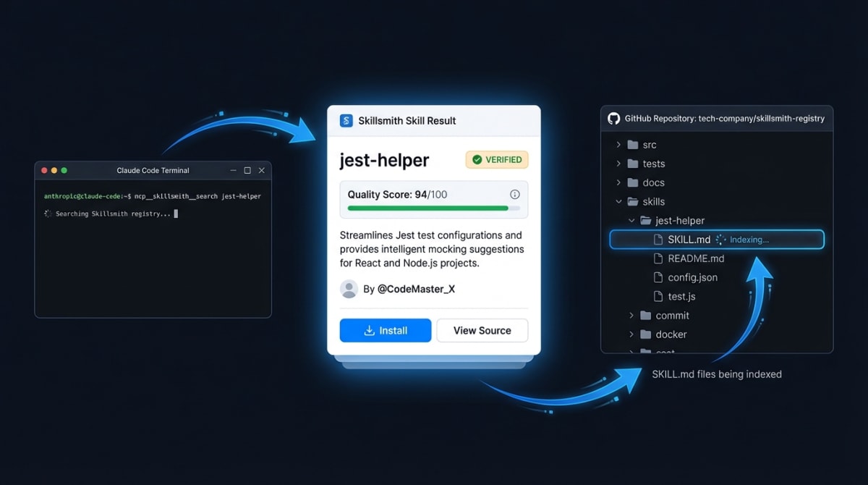Click the open jest-helper folder icon
Screen dimensions: 868x485
(646, 220)
